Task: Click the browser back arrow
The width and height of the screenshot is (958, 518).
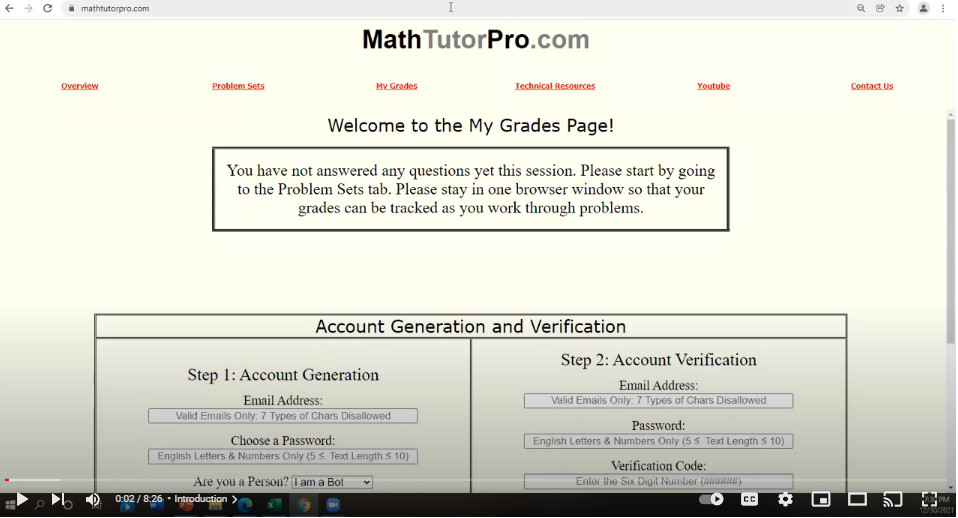Action: coord(9,9)
